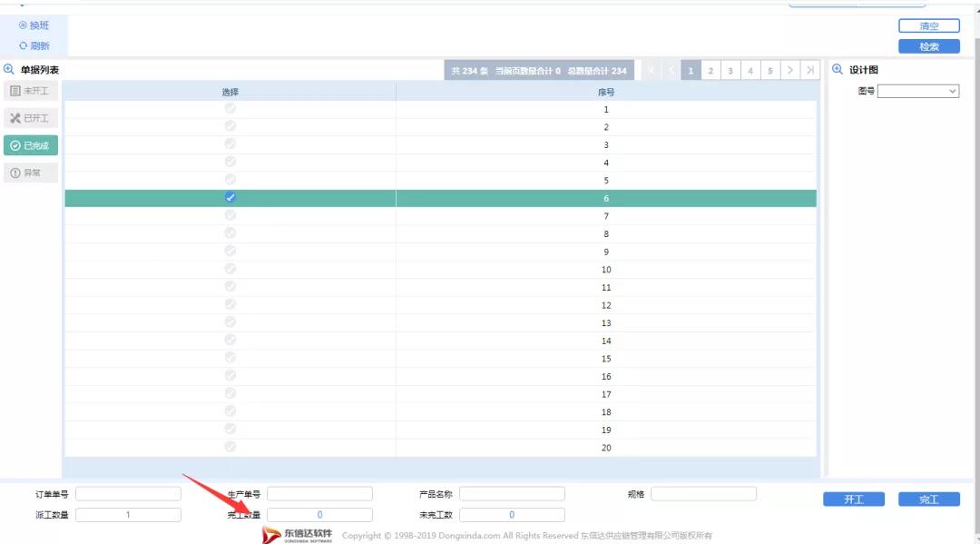Viewport: 980px width, 544px height.
Task: Switch to the 未开工 tab
Action: 31,91
